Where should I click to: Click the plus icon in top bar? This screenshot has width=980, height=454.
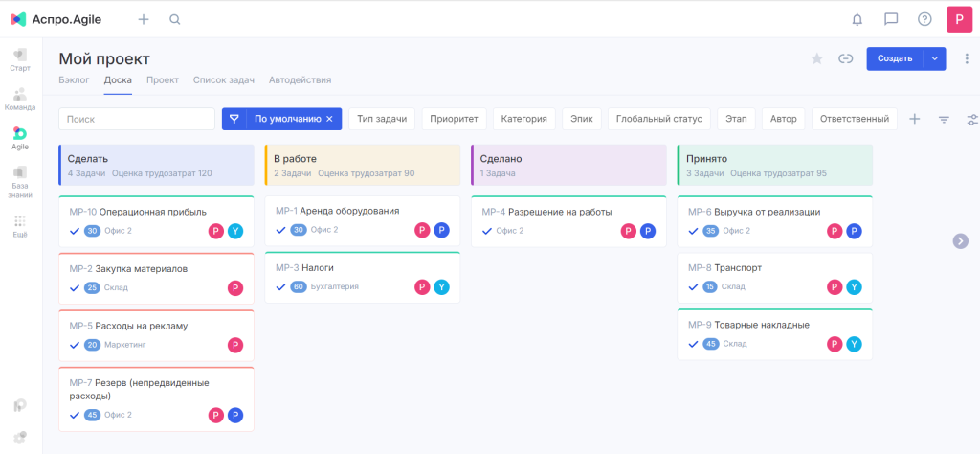(144, 19)
